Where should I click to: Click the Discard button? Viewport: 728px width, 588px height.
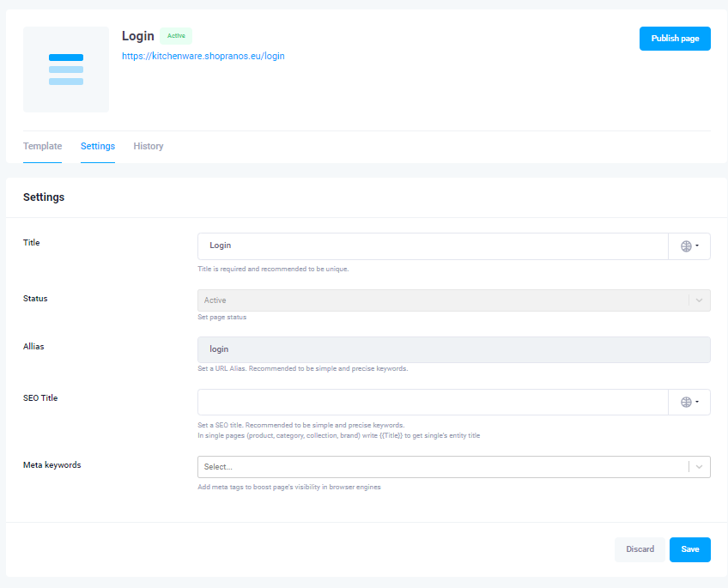click(x=640, y=549)
